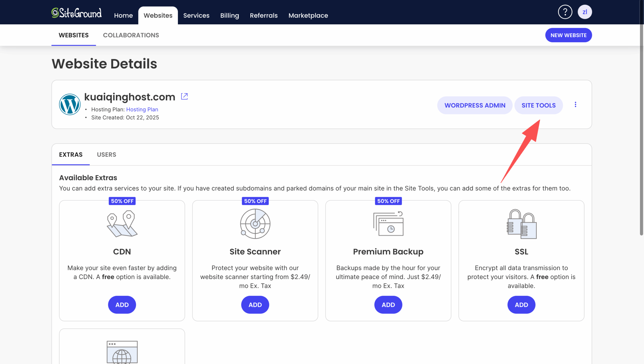Click the external link icon beside kuaiqinghost.com

coord(184,96)
